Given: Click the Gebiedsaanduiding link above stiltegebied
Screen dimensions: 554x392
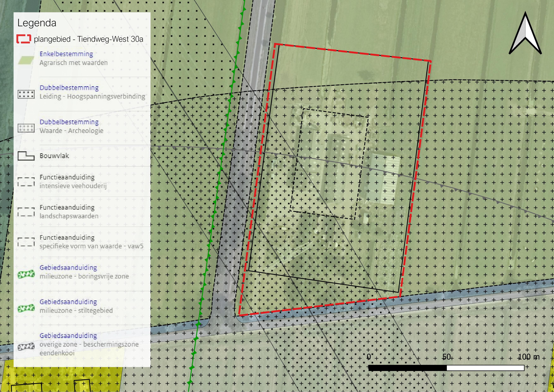Looking at the screenshot, I should point(68,302).
